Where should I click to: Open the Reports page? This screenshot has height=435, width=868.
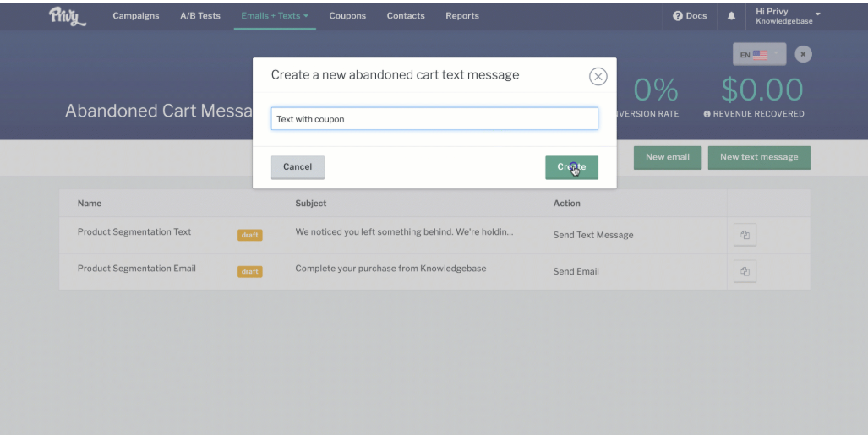pyautogui.click(x=462, y=16)
